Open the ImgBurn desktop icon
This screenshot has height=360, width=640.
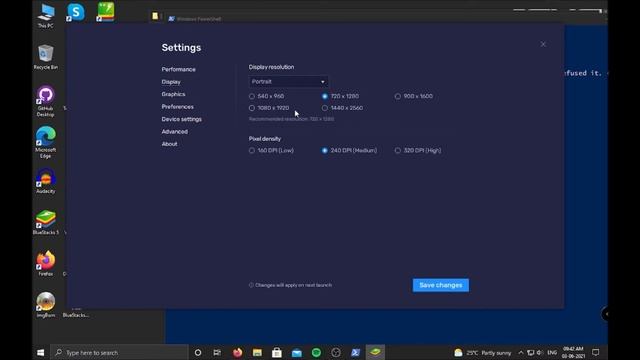pos(46,305)
